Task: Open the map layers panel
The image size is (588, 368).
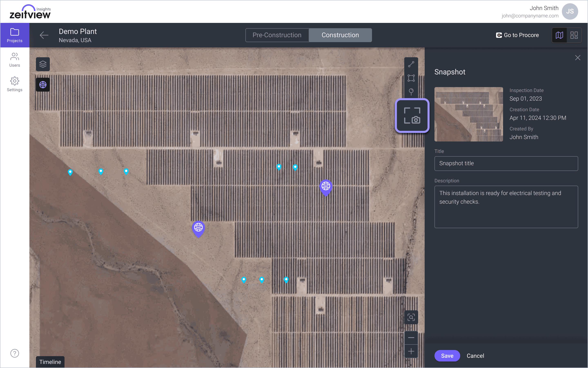Action: click(43, 64)
